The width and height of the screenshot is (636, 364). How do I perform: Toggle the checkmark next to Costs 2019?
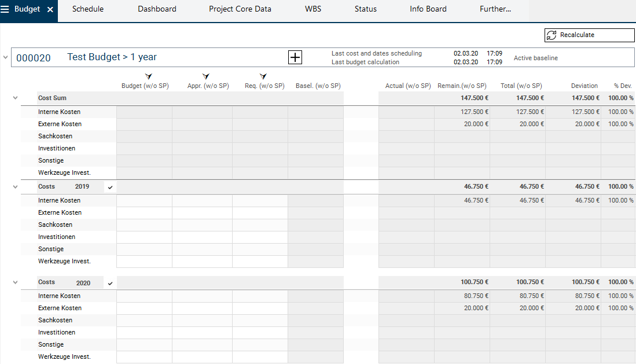click(111, 187)
